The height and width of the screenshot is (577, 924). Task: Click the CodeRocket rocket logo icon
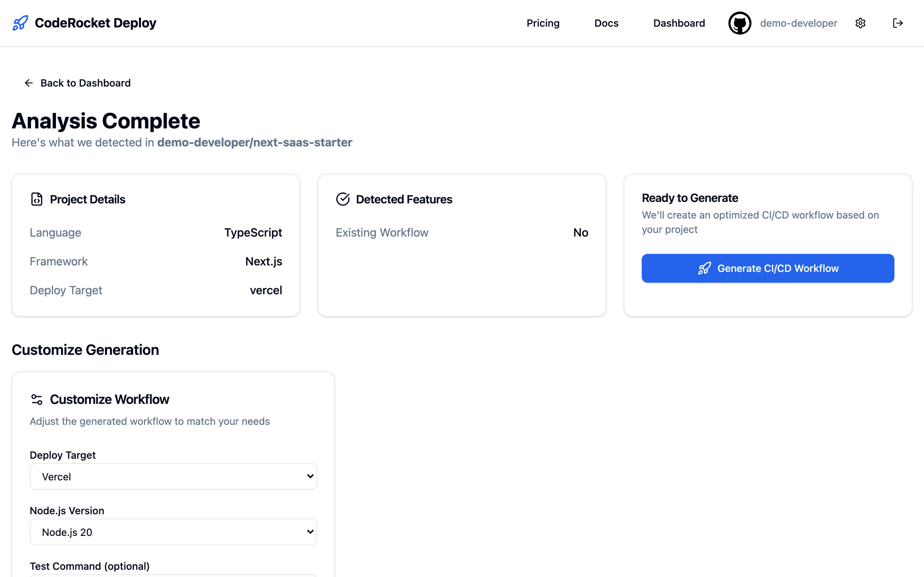[20, 23]
